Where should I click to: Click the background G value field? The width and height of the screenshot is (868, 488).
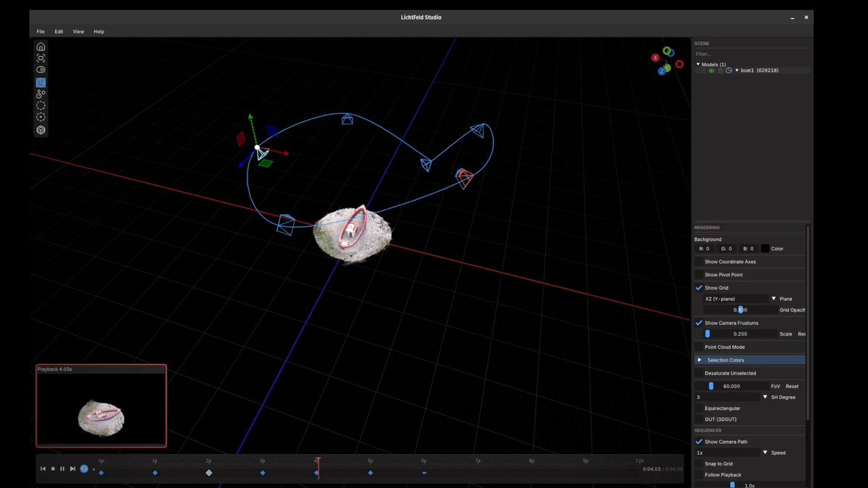pos(727,249)
